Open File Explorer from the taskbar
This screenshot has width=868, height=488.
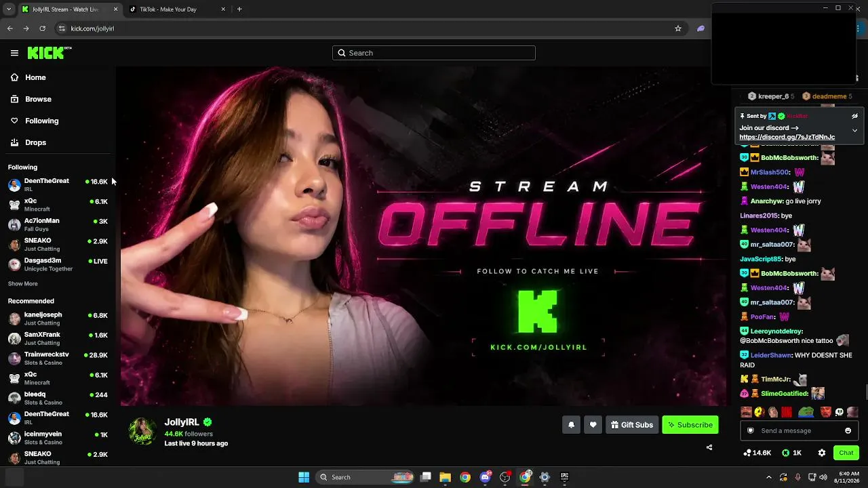pyautogui.click(x=446, y=477)
